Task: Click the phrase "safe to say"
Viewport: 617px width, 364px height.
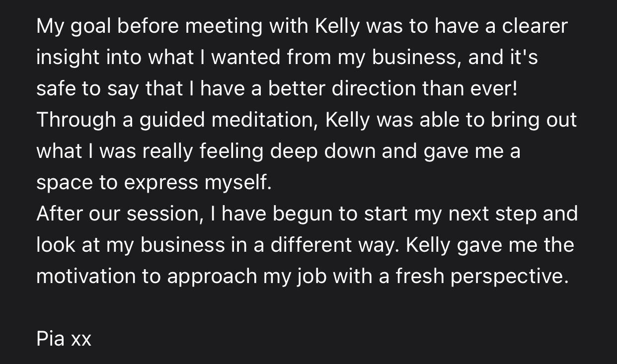Action: 86,89
